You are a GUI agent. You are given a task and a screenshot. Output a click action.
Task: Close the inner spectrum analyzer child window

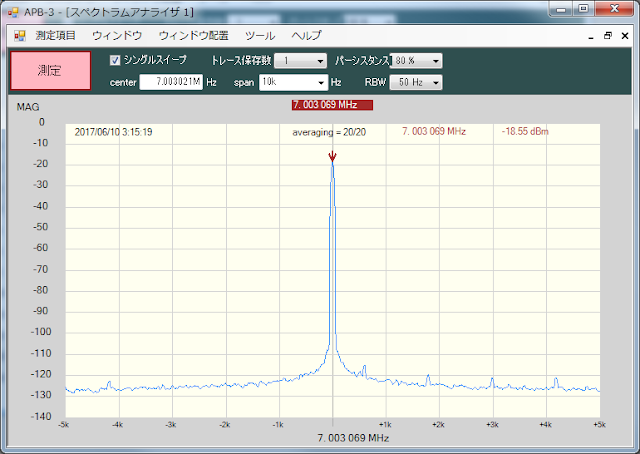(625, 36)
